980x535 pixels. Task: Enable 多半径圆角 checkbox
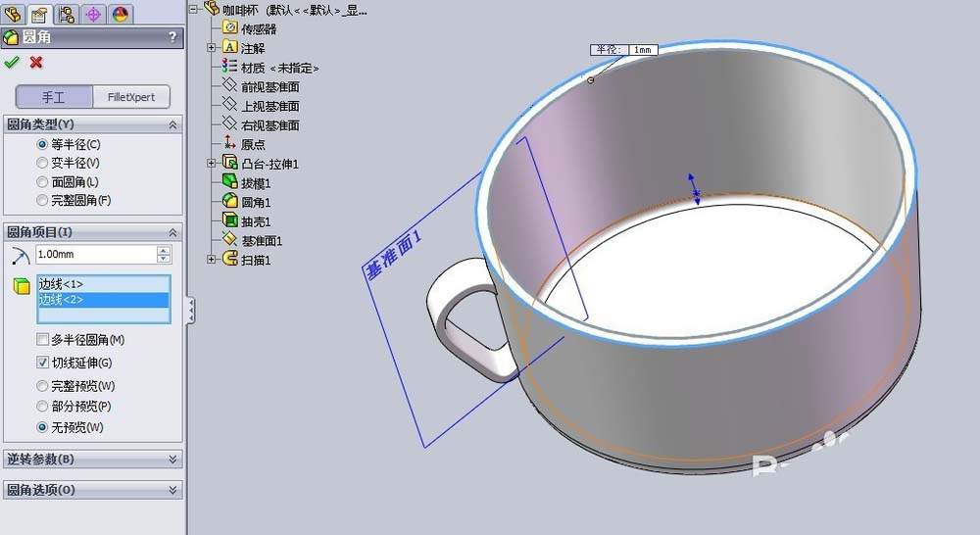[42, 339]
